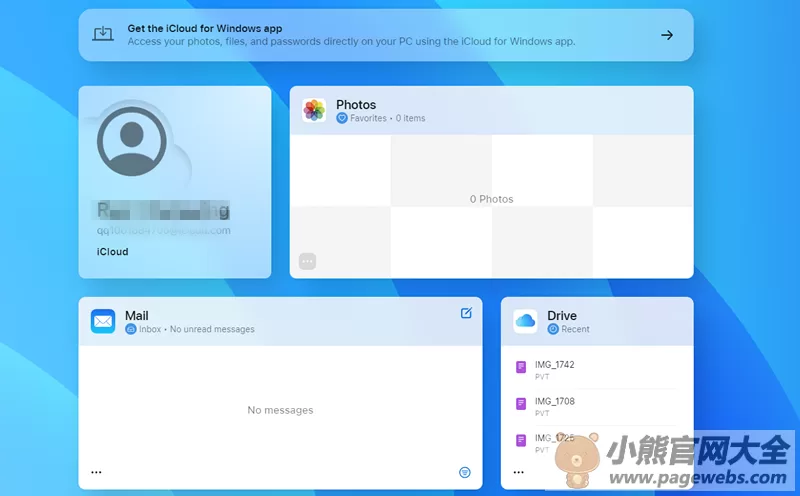Viewport: 800px width, 496px height.
Task: Open the Mail title link
Action: pos(137,316)
